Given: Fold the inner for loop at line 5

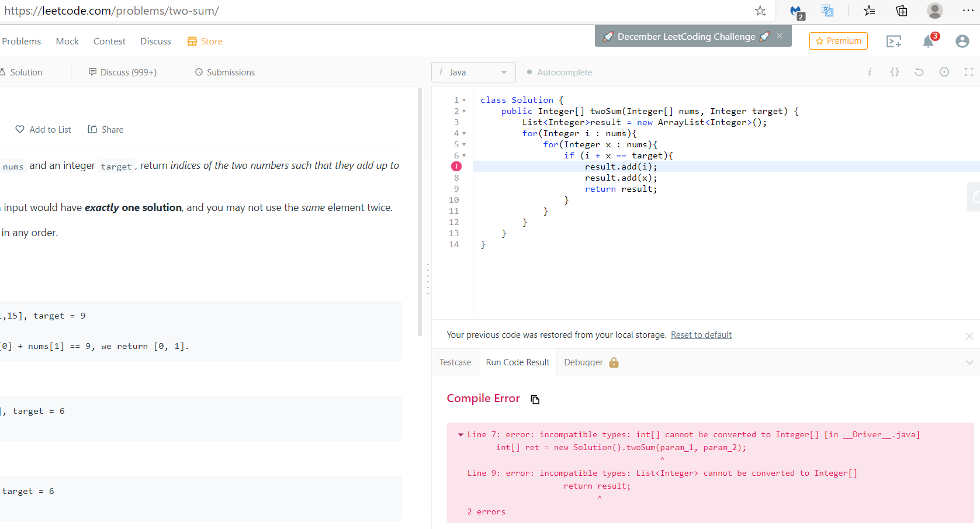Looking at the screenshot, I should pos(464,144).
